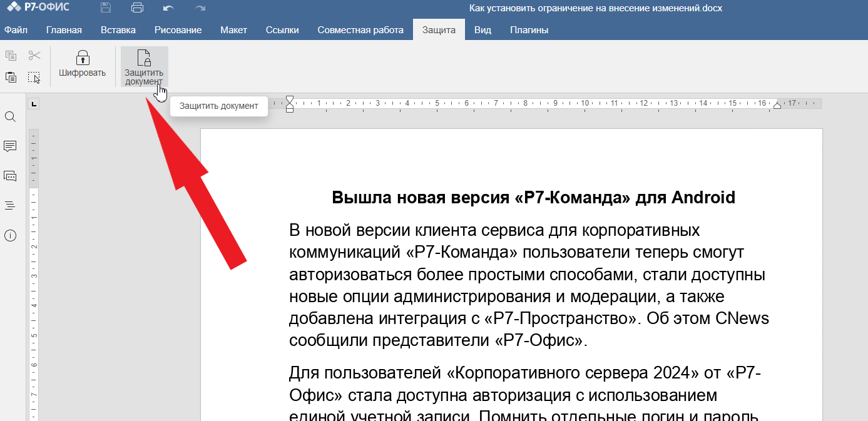Click the text «Корпоративного сервера 2024»
The image size is (868, 421).
[573, 373]
